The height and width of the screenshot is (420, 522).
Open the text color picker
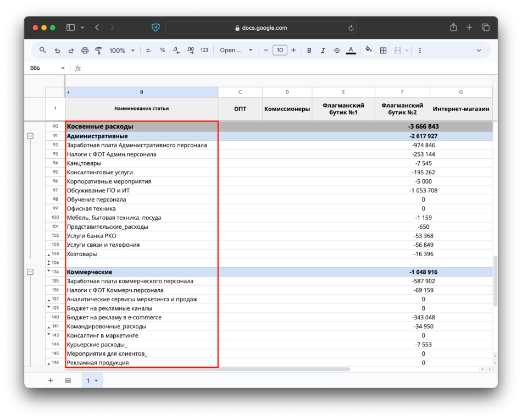(351, 51)
